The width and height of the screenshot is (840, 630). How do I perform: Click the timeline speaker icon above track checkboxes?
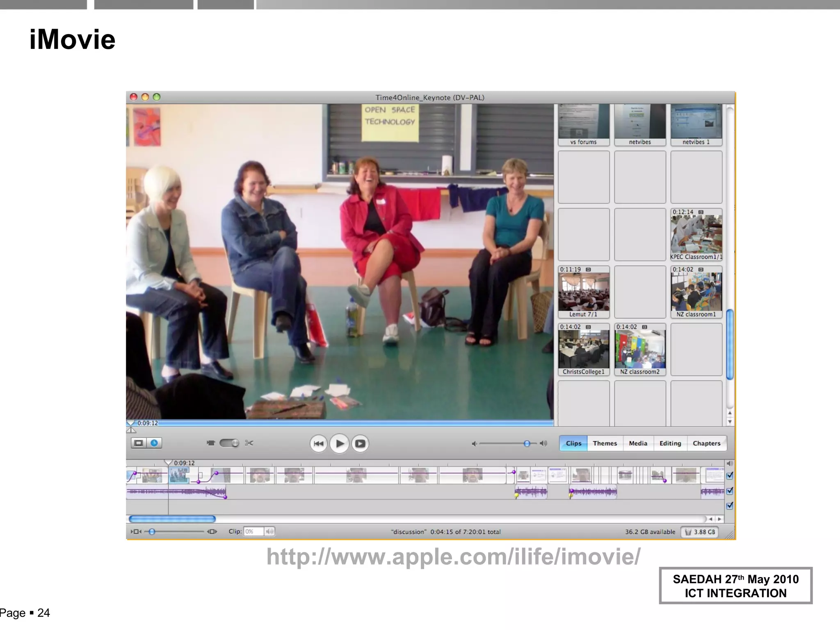[730, 463]
